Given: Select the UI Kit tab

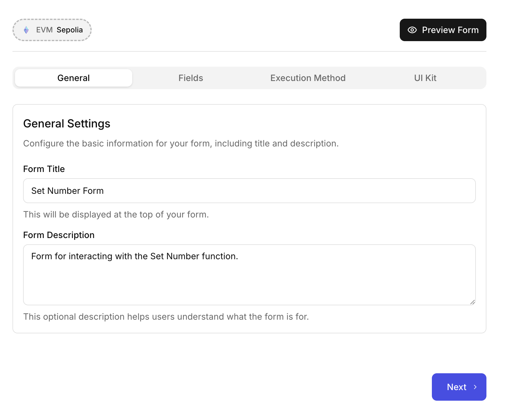Looking at the screenshot, I should (425, 78).
